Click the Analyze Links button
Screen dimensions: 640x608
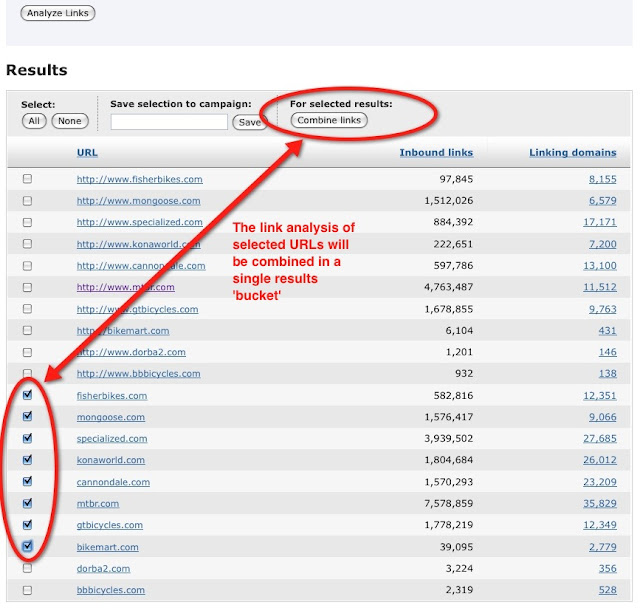coord(57,13)
